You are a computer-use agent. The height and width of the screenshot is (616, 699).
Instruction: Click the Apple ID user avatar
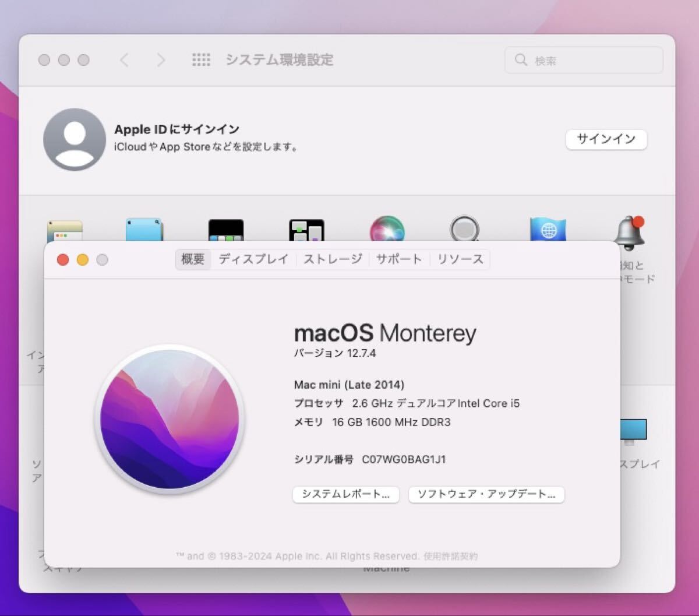click(75, 139)
